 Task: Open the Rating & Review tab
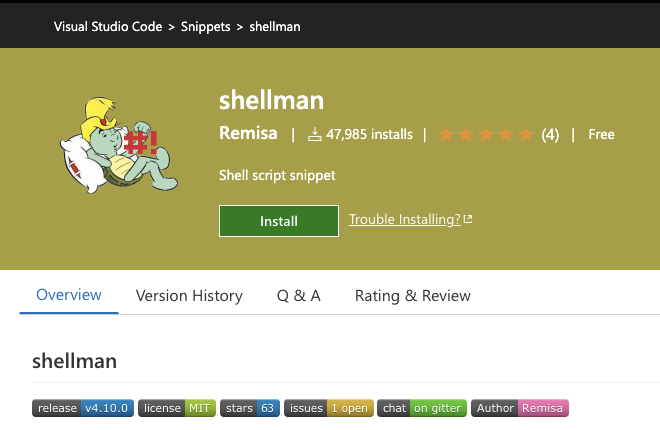[x=413, y=295]
